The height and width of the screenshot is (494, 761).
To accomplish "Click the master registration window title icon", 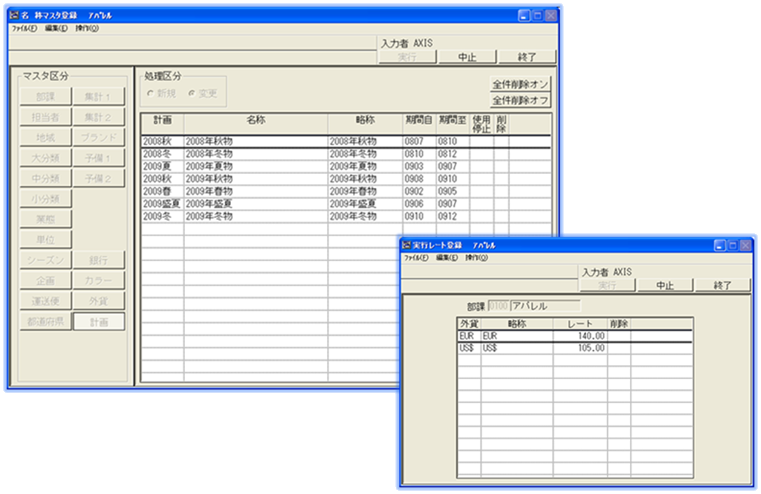I will (x=14, y=16).
